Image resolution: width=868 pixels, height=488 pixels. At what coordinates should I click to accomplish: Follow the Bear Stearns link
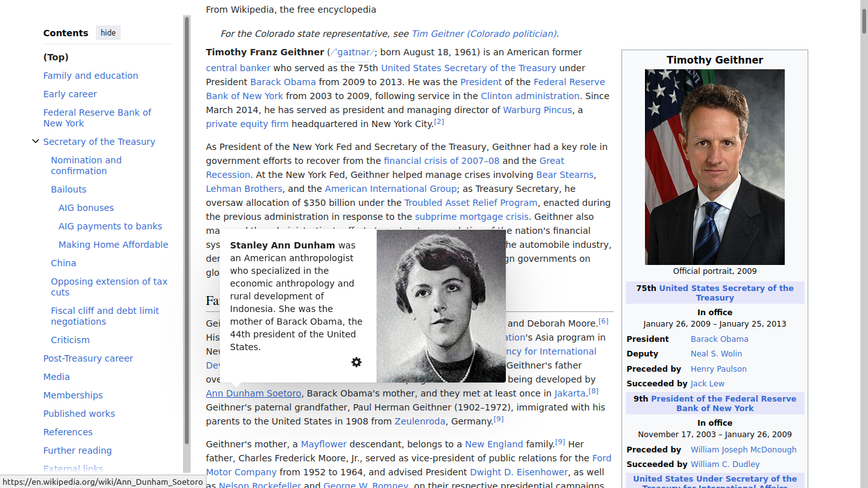(565, 175)
